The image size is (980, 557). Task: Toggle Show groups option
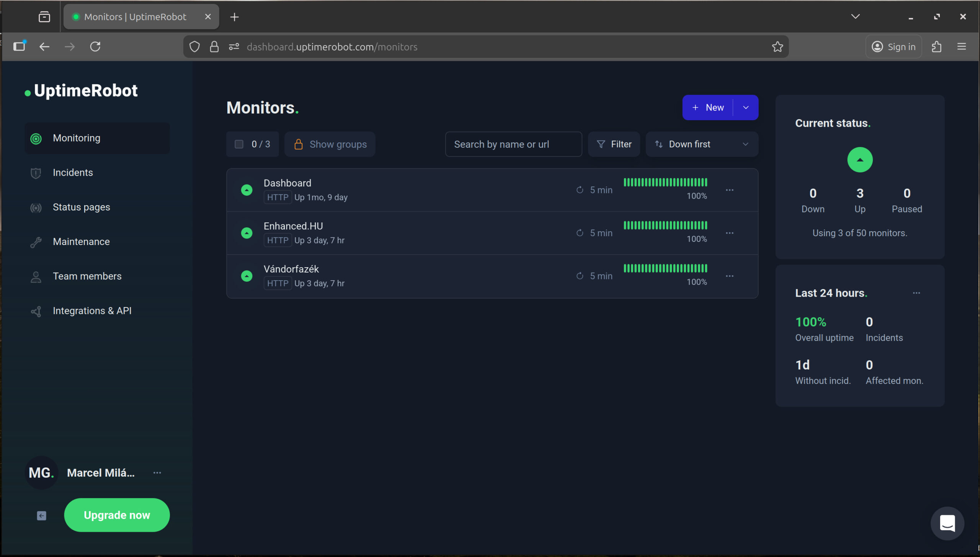tap(330, 144)
